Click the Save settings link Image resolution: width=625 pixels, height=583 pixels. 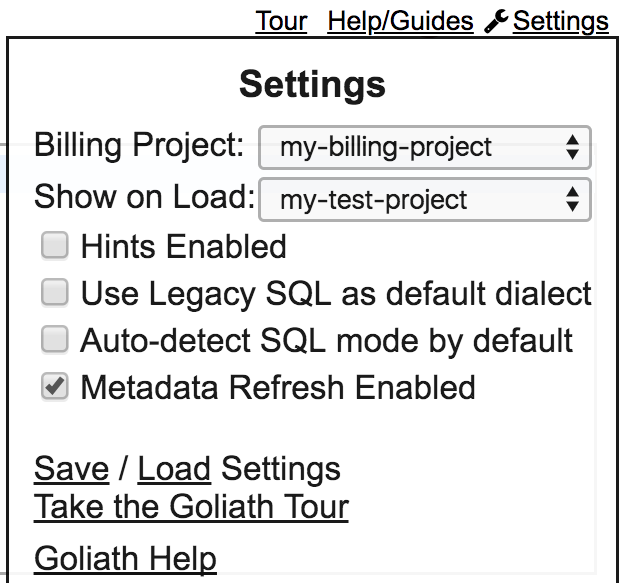pos(71,468)
